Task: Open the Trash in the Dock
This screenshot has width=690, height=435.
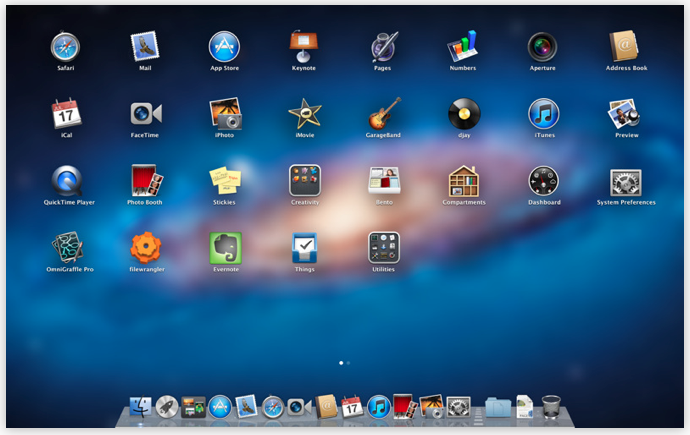Action: click(x=551, y=407)
